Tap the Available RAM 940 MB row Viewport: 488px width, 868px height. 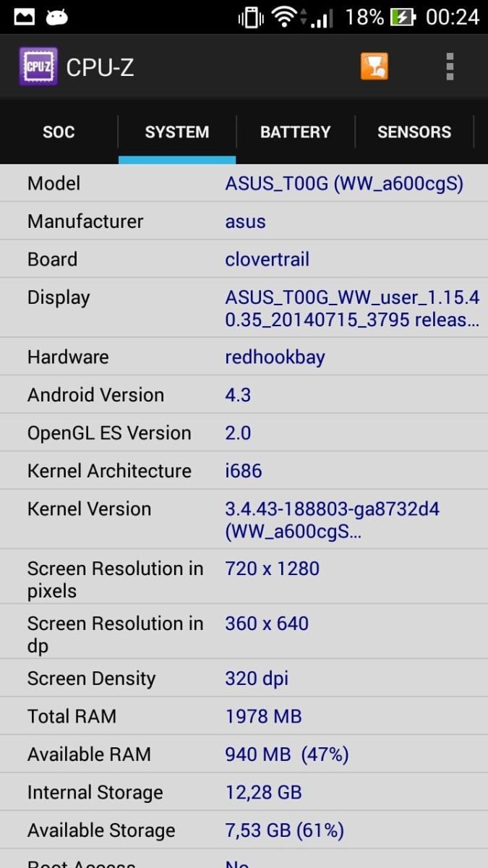(x=244, y=754)
